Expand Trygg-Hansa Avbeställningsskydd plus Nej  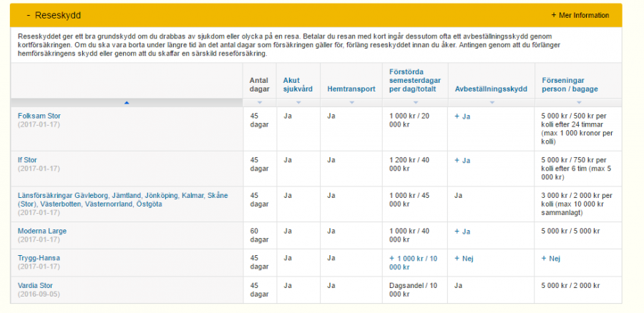pos(463,259)
